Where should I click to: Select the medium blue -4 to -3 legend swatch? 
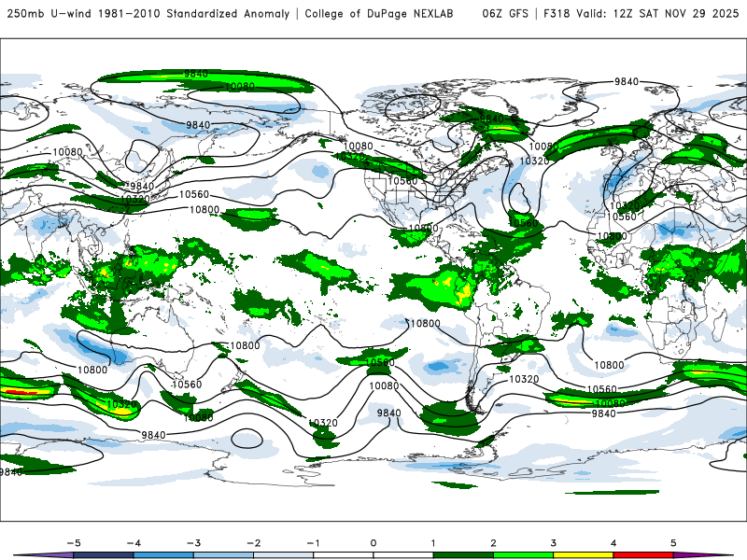[163, 555]
